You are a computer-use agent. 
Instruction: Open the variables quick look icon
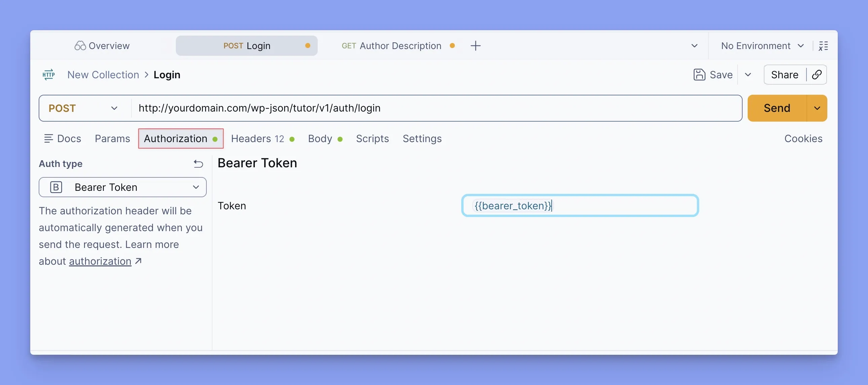click(x=823, y=46)
